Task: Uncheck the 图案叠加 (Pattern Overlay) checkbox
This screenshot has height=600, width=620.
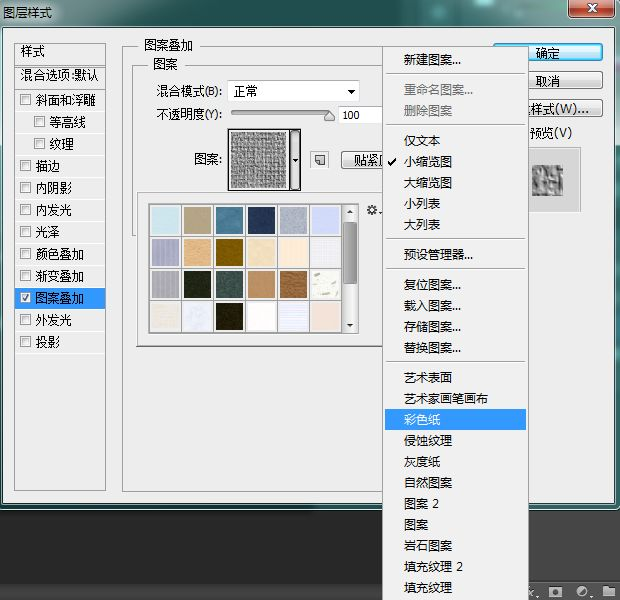Action: pyautogui.click(x=25, y=298)
